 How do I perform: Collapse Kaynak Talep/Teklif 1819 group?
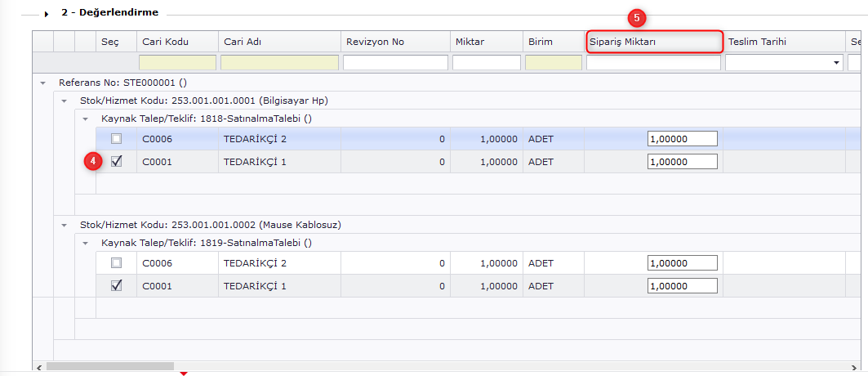pos(86,243)
